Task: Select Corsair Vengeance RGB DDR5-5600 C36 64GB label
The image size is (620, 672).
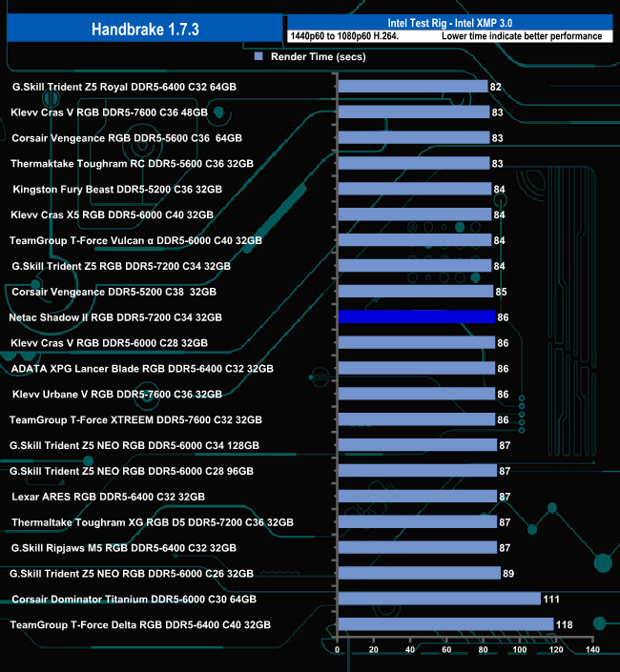Action: pos(127,138)
